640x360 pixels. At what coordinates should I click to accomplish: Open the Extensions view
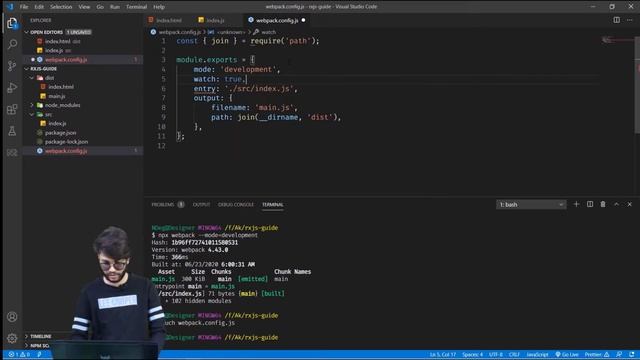click(x=12, y=109)
